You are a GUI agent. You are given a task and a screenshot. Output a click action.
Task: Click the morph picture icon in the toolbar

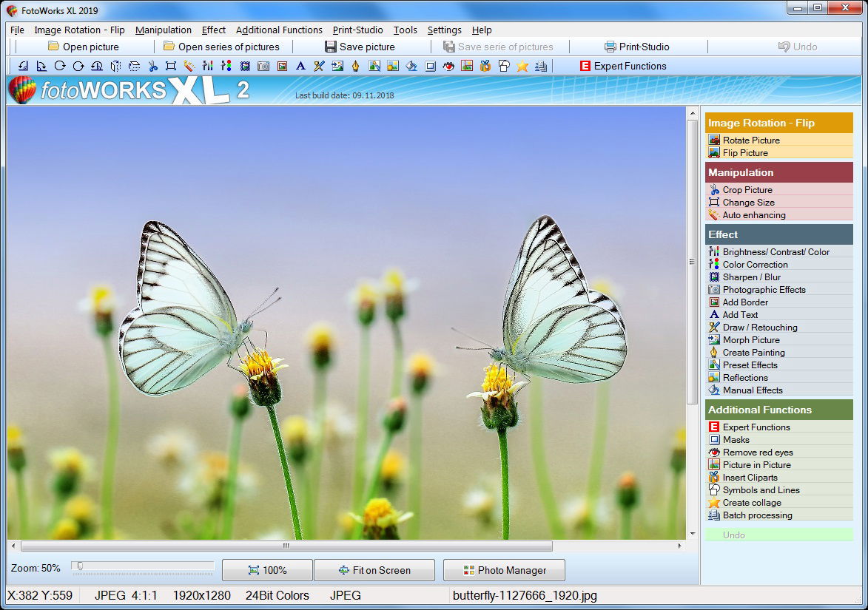337,67
